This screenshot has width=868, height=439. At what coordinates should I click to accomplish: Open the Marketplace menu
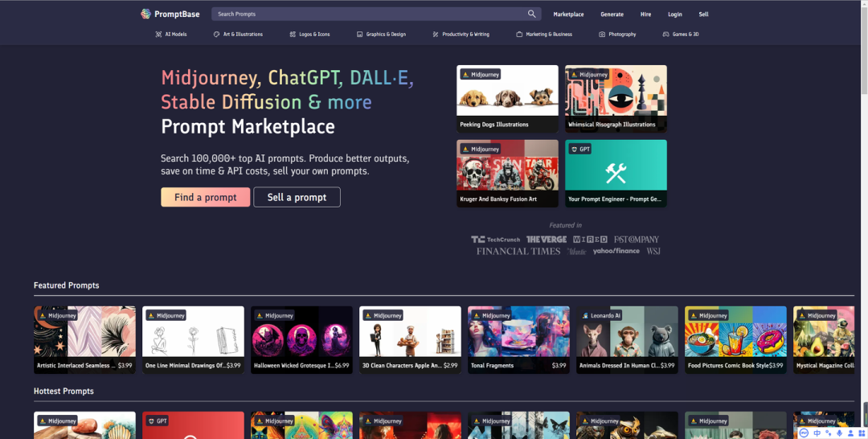[568, 14]
